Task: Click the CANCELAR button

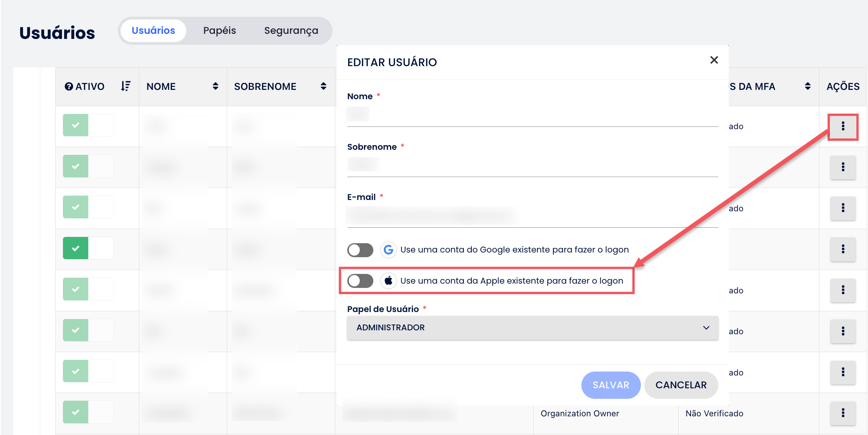Action: [681, 385]
